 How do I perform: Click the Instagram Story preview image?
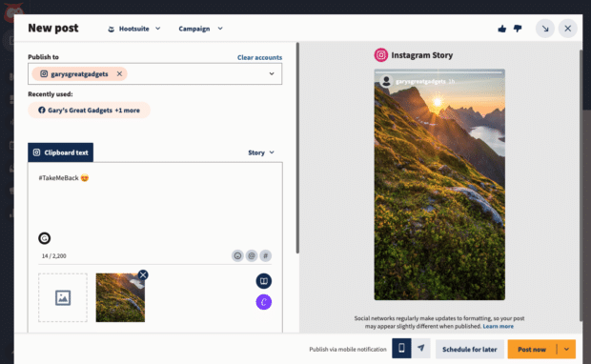click(439, 185)
